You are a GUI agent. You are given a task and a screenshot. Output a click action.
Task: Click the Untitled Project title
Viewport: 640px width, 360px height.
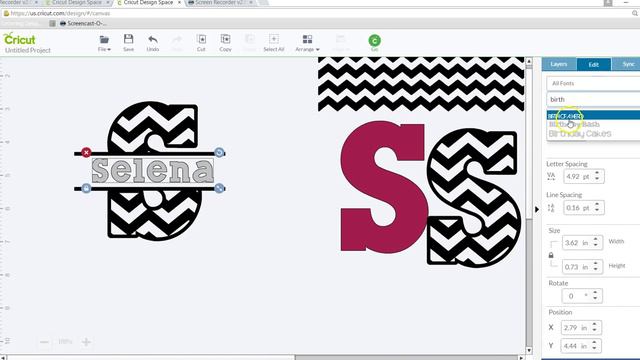tap(28, 50)
